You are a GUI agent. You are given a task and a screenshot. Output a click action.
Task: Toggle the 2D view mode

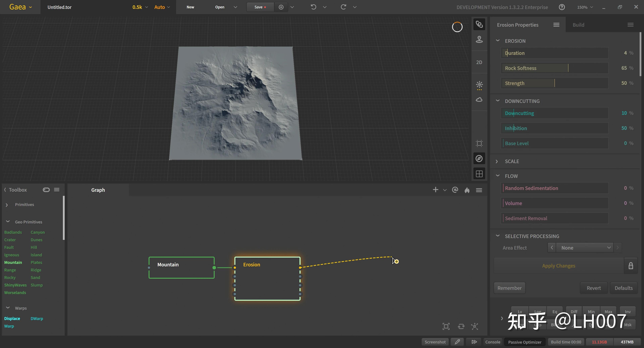[479, 62]
